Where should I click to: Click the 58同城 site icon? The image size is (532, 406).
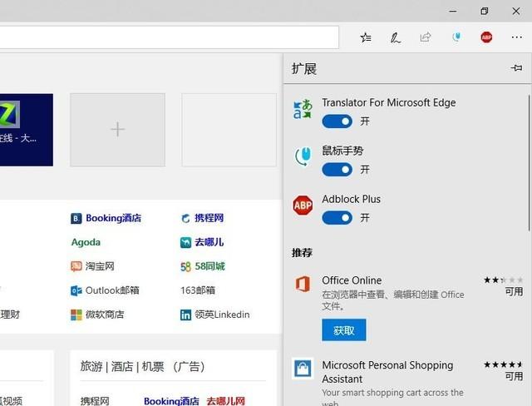(x=185, y=267)
